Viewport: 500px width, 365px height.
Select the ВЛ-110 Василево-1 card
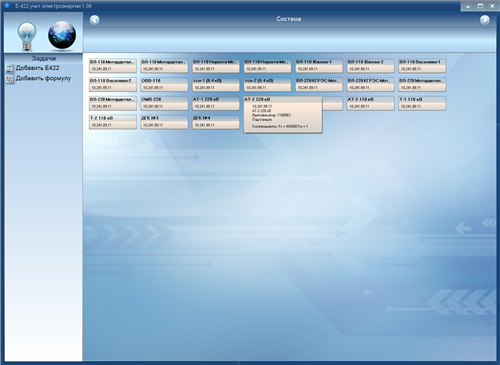[x=422, y=66]
